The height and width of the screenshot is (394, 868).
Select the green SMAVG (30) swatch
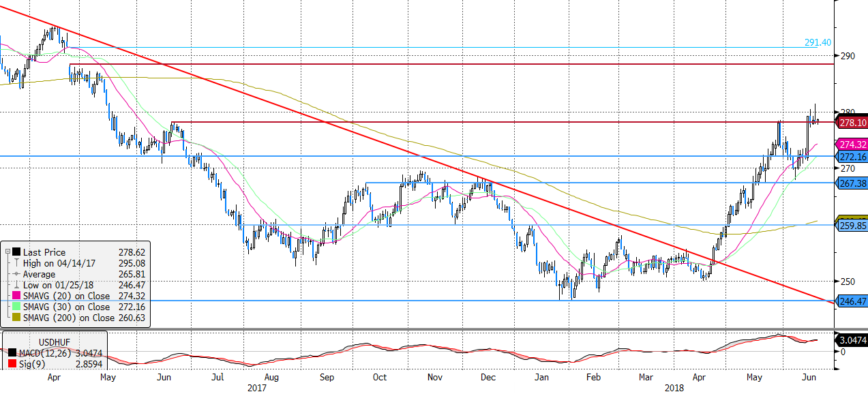[x=16, y=307]
